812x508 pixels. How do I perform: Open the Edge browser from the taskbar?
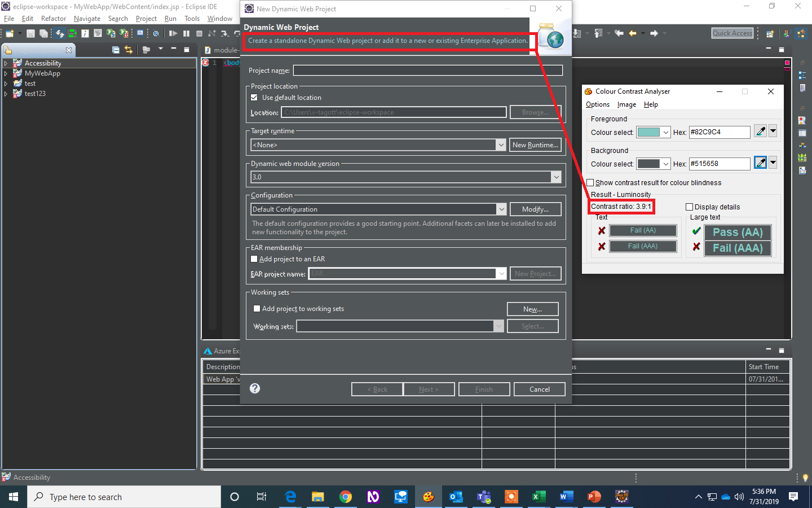[290, 497]
